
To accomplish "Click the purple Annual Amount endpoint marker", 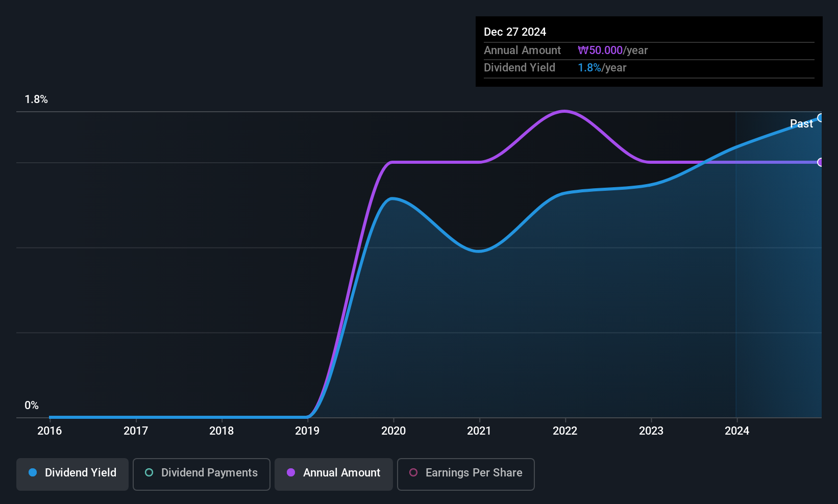I will [821, 162].
